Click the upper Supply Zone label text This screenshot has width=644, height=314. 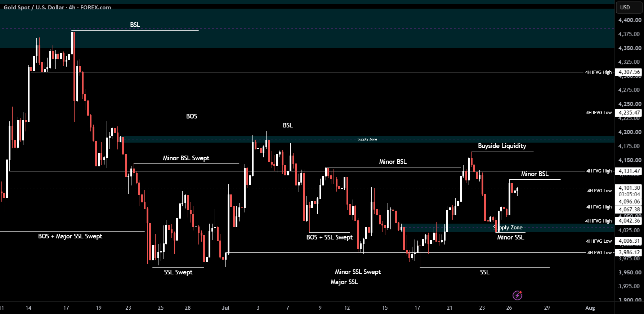click(367, 139)
